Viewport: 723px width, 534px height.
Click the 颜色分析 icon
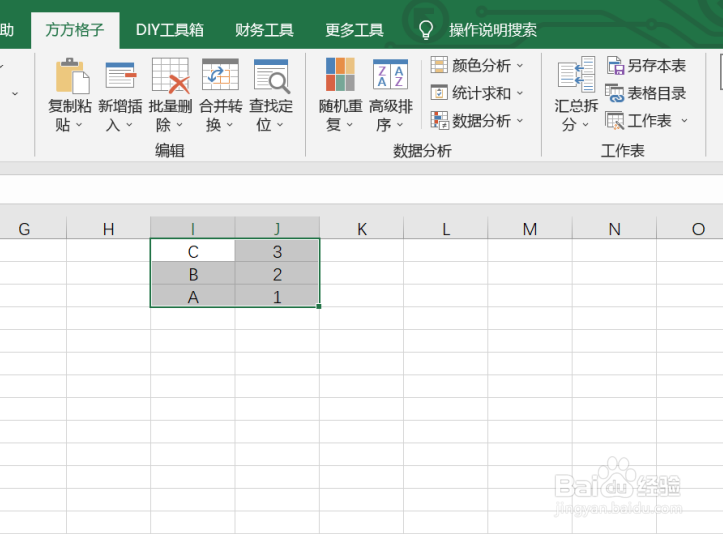coord(439,65)
